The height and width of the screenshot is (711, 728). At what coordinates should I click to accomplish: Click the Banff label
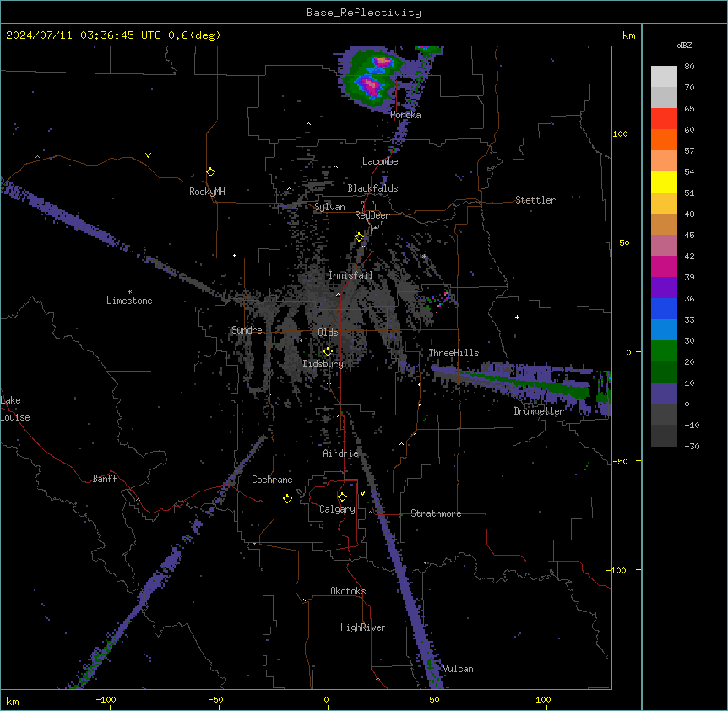click(105, 479)
